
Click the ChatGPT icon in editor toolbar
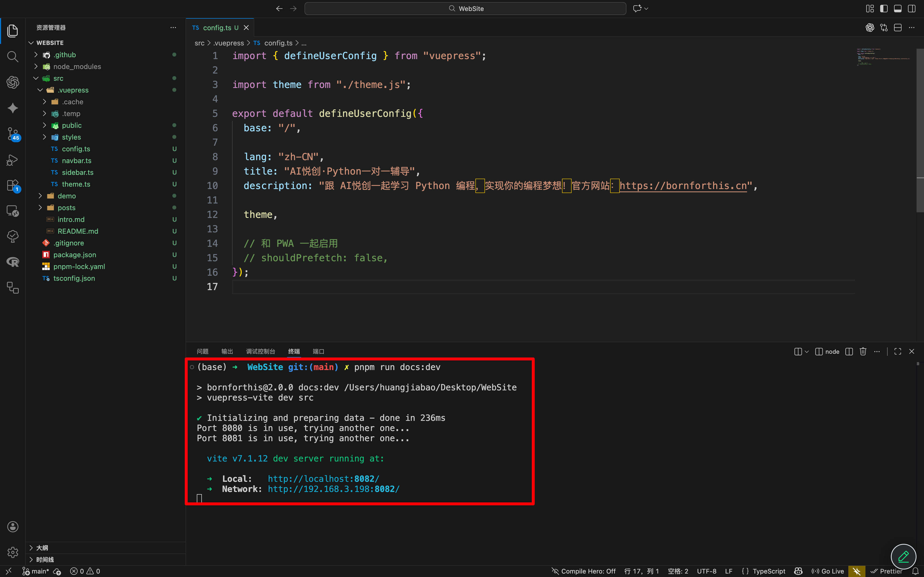click(x=870, y=28)
